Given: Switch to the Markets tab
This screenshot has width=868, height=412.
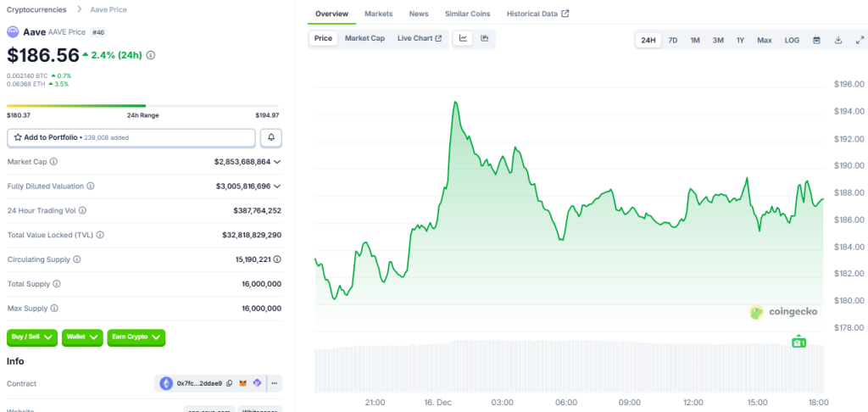Looking at the screenshot, I should (378, 14).
